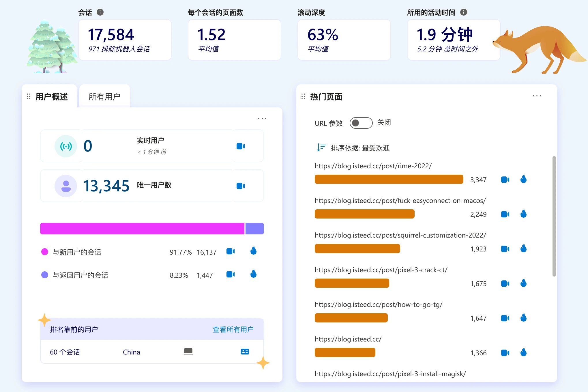Click recordings camera icon next to 实时用户

pos(240,146)
